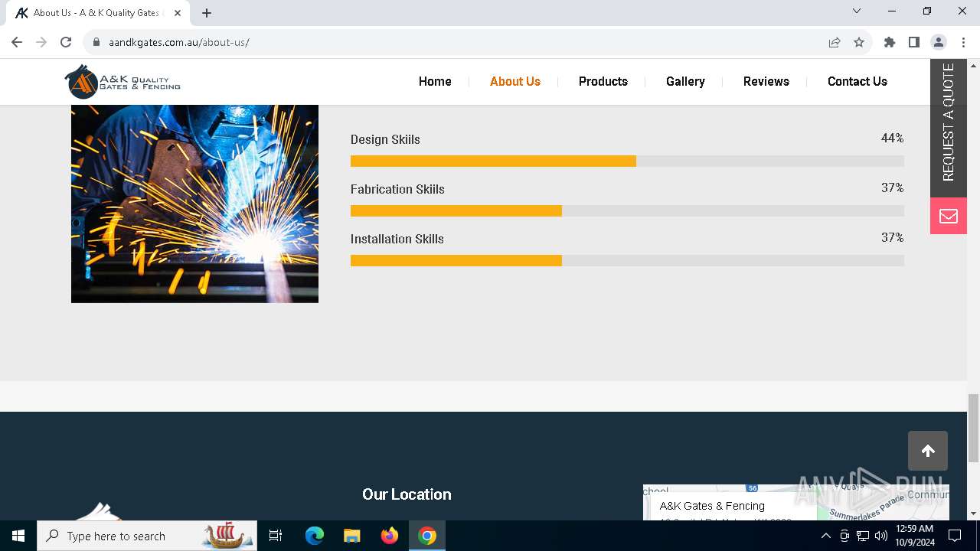Image resolution: width=980 pixels, height=551 pixels.
Task: Launch Firefox from taskbar
Action: click(x=390, y=536)
